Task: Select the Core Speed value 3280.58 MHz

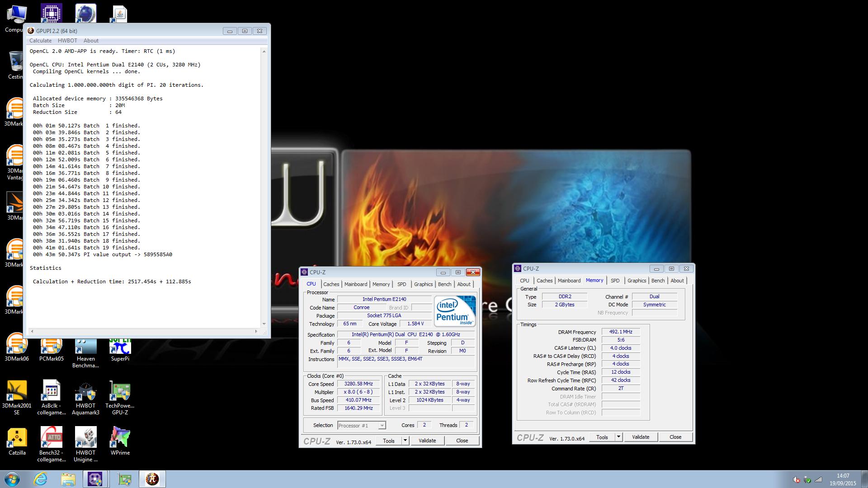Action: tap(359, 384)
